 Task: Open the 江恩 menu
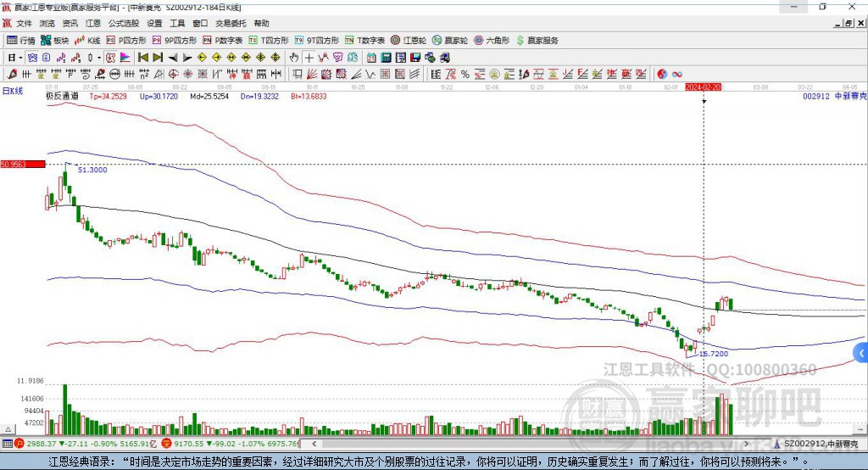tap(93, 23)
